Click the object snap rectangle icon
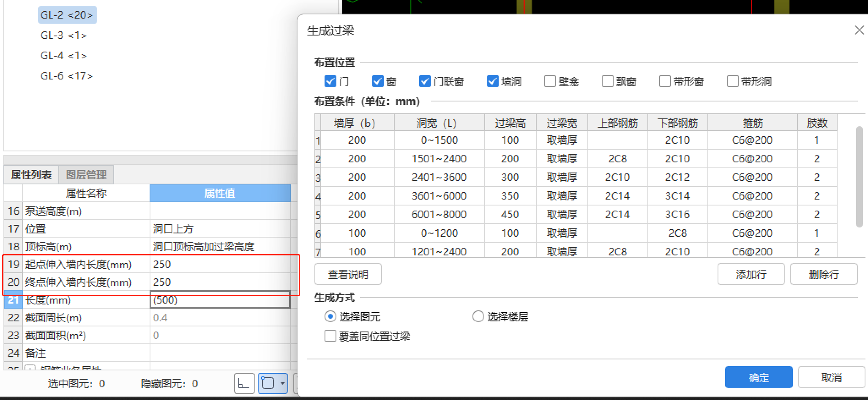The height and width of the screenshot is (400, 868). point(268,384)
